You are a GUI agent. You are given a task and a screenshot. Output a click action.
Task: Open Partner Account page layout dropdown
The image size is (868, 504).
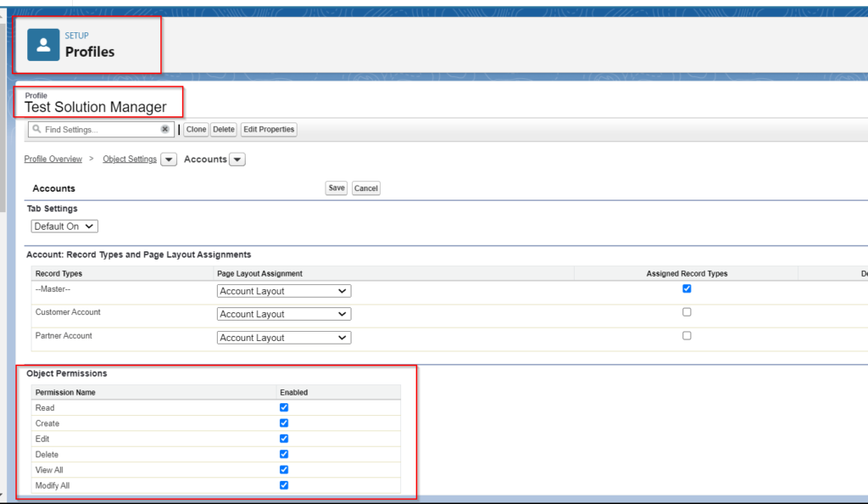(284, 338)
